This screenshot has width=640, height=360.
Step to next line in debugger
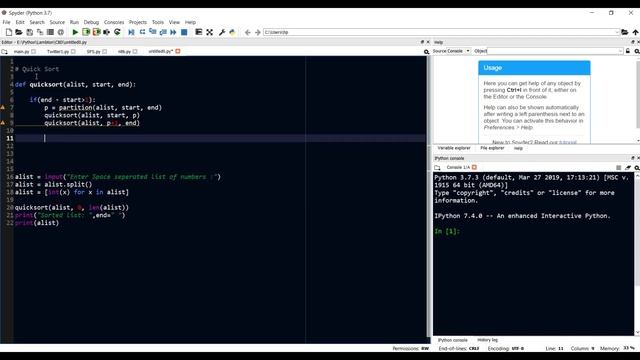tap(142, 32)
